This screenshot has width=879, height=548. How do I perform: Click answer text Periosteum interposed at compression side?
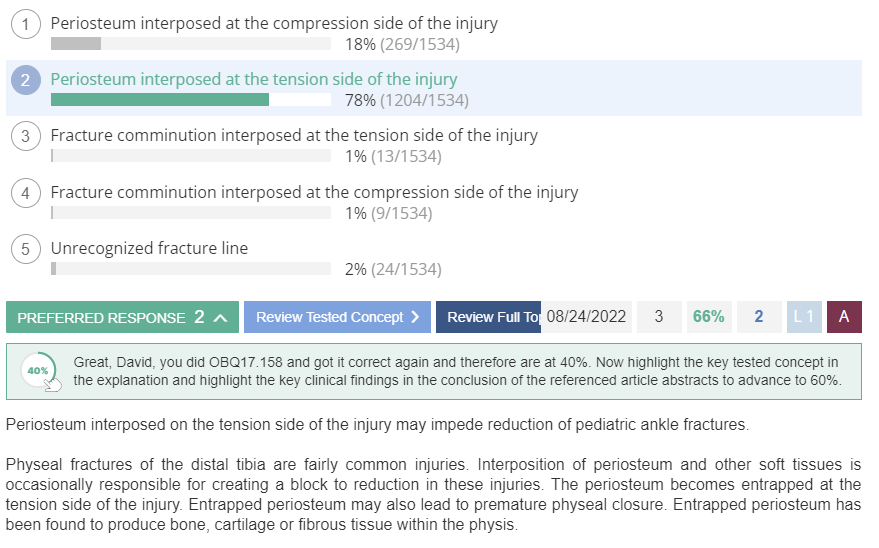point(274,24)
